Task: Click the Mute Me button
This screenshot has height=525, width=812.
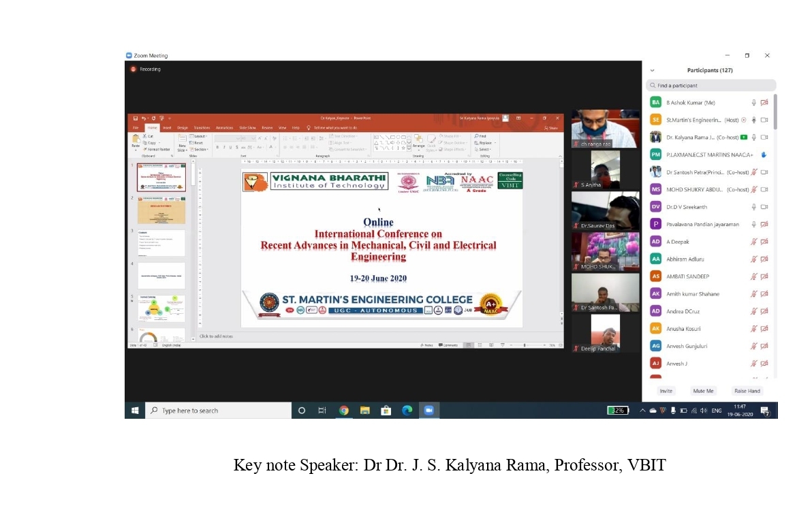Action: pyautogui.click(x=703, y=391)
